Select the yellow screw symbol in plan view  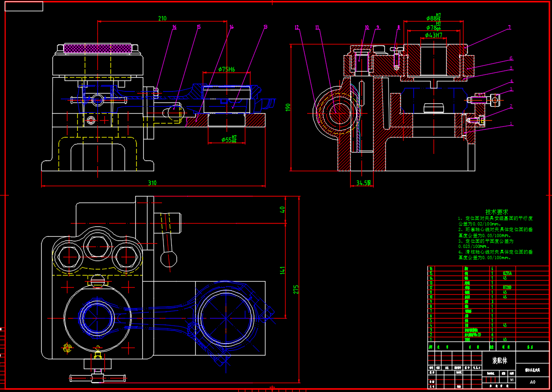coord(67,348)
